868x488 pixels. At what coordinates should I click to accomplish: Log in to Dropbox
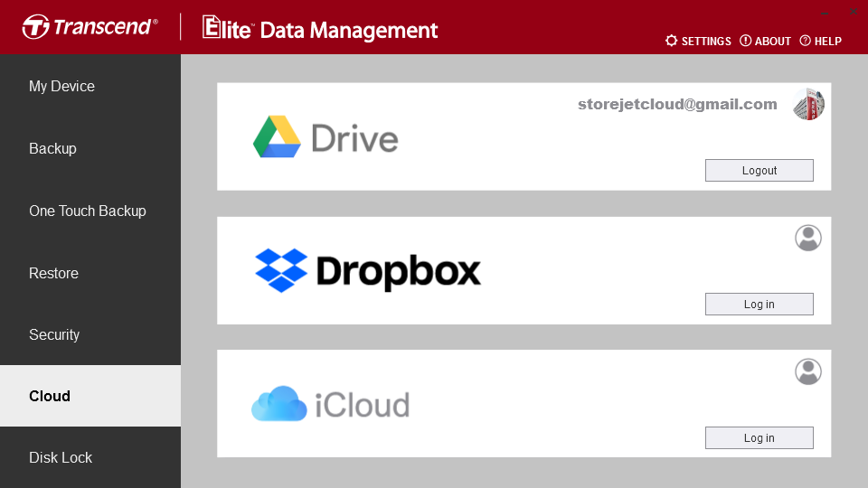[759, 305]
